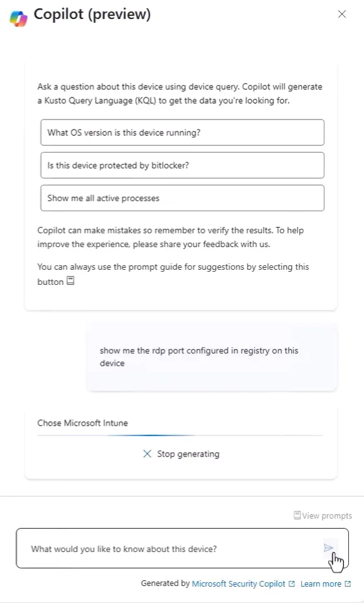The width and height of the screenshot is (364, 603).
Task: Open the Microsoft Security Copilot link
Action: pyautogui.click(x=238, y=584)
